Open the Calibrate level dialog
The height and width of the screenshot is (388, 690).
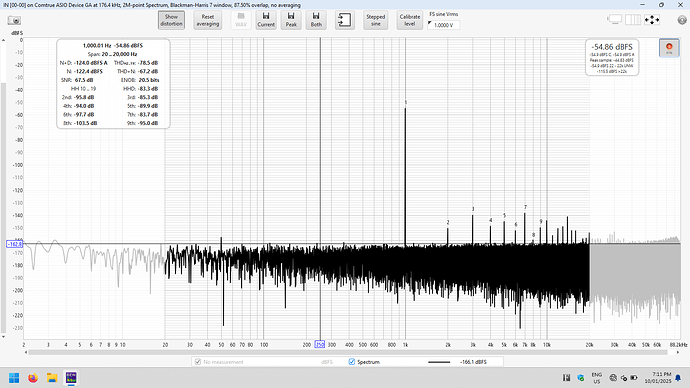(410, 20)
